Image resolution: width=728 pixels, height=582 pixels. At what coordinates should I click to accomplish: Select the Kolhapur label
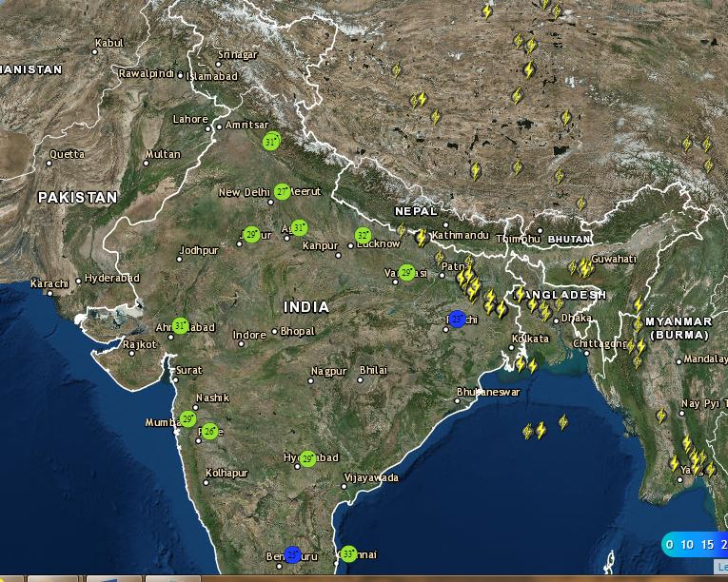tap(227, 473)
